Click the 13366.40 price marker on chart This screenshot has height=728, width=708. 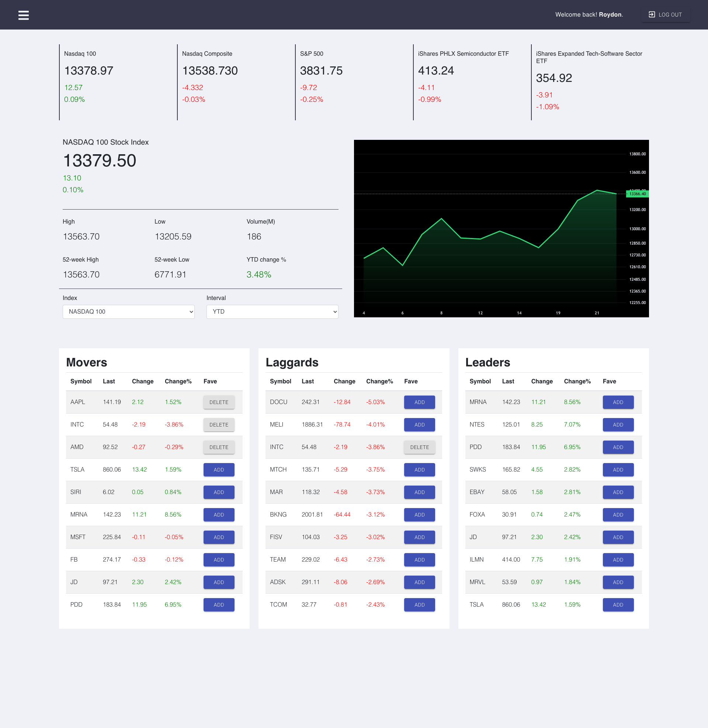tap(637, 194)
